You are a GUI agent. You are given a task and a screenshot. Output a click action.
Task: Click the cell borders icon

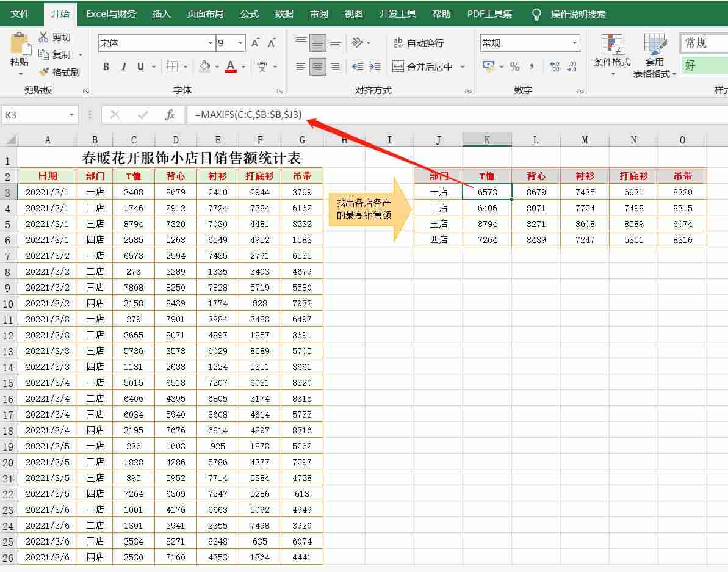pyautogui.click(x=172, y=67)
